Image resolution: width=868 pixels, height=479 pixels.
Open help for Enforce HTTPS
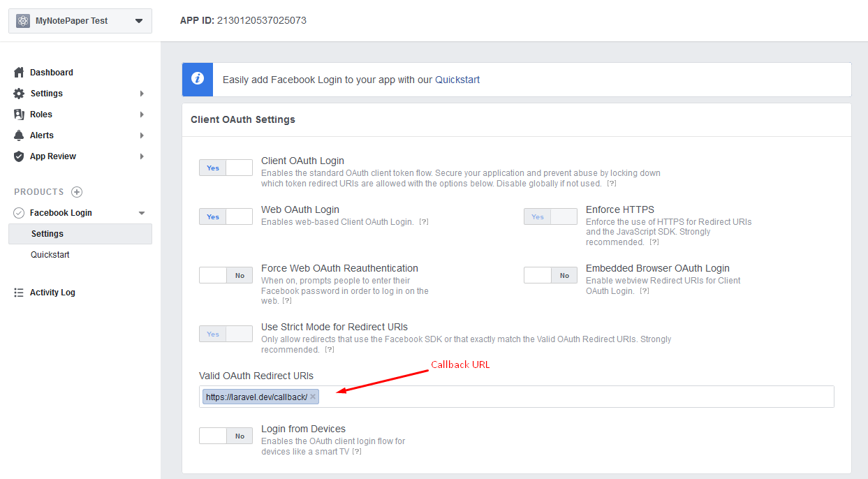pos(654,242)
